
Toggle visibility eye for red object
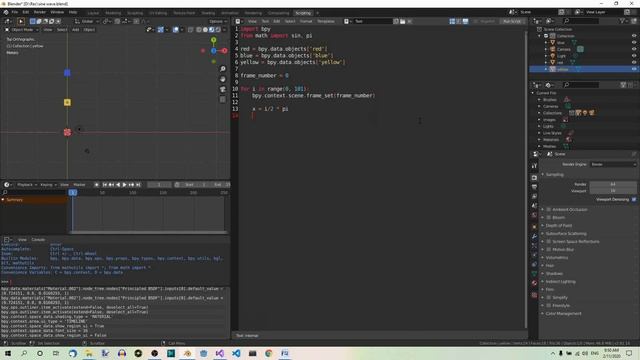(634, 62)
